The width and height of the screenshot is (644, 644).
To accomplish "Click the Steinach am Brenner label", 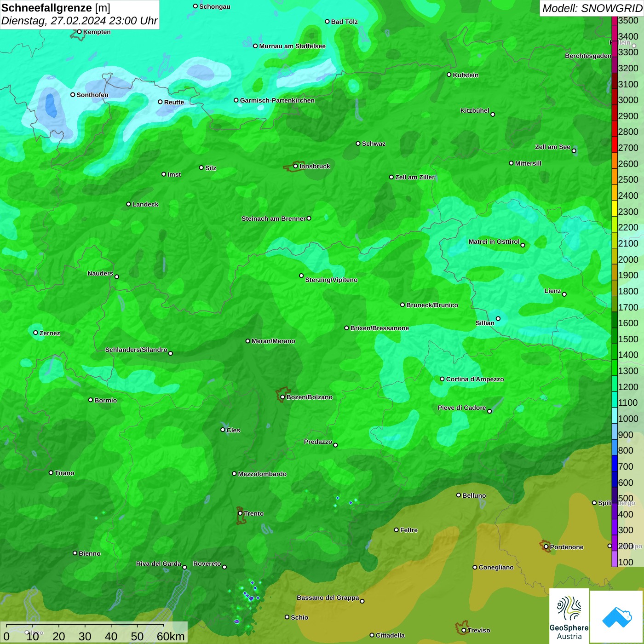I will tap(273, 218).
